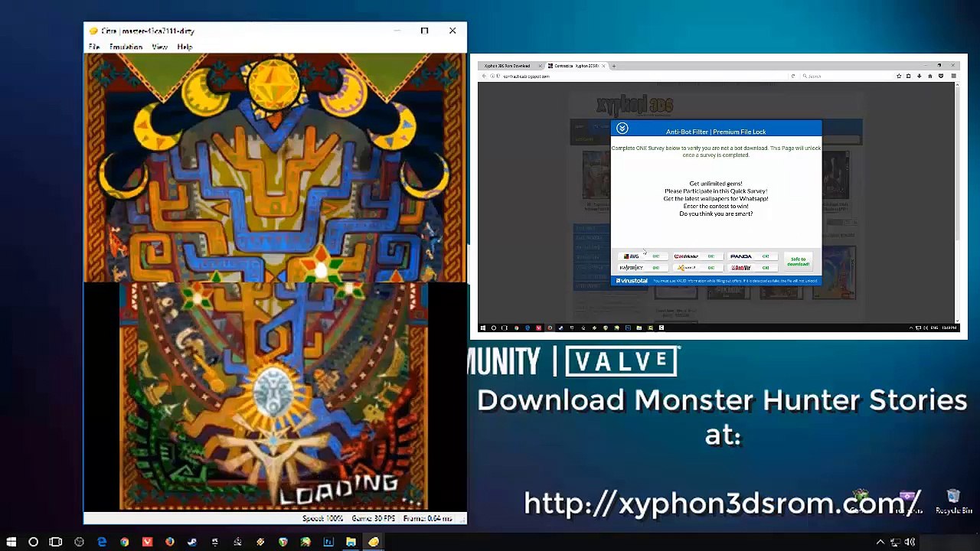Open network settings from system tray
This screenshot has height=551, width=980.
point(896,542)
